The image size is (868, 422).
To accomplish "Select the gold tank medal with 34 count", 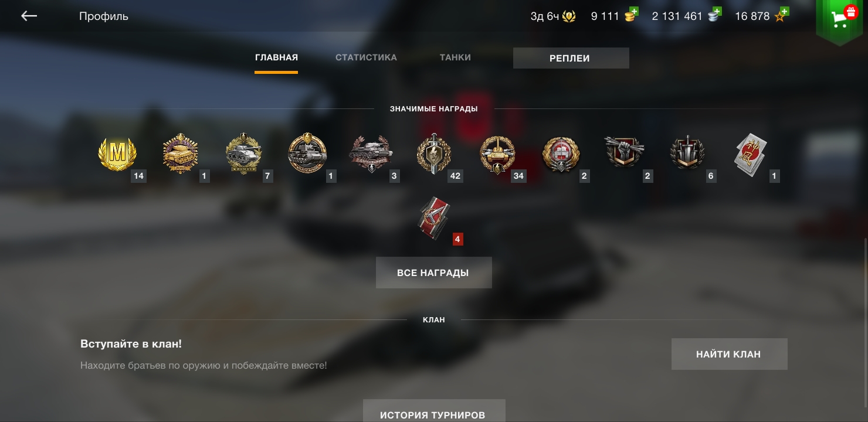I will click(497, 155).
